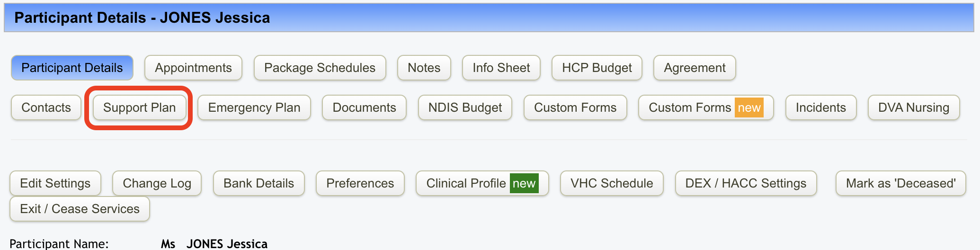The height and width of the screenshot is (250, 980).
Task: Click the Edit Settings button
Action: 55,183
